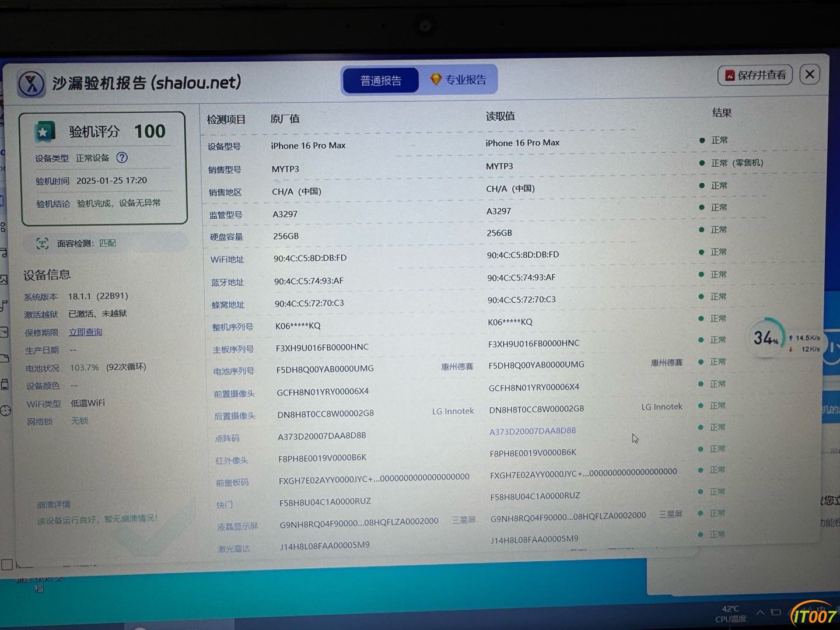Click the 验机完成，设备无异常 conclusion text
Screen dimensions: 840x630
(119, 203)
